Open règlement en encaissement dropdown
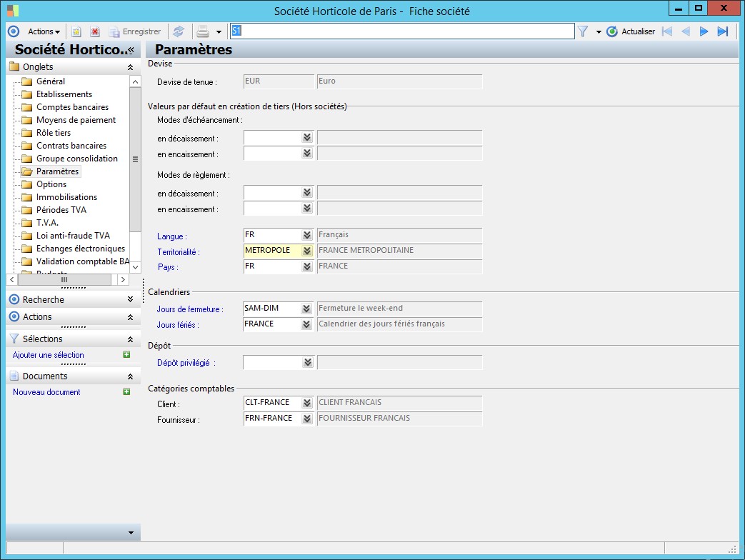Screen dimensions: 745x560 pyautogui.click(x=307, y=209)
